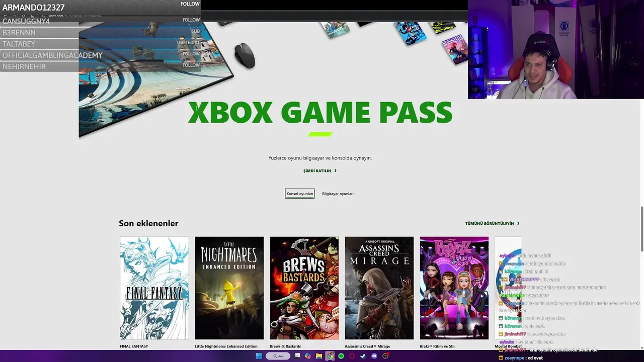Viewport: 644px width, 362px height.
Task: Switch to the Chrome taskbar icon
Action: point(330,356)
